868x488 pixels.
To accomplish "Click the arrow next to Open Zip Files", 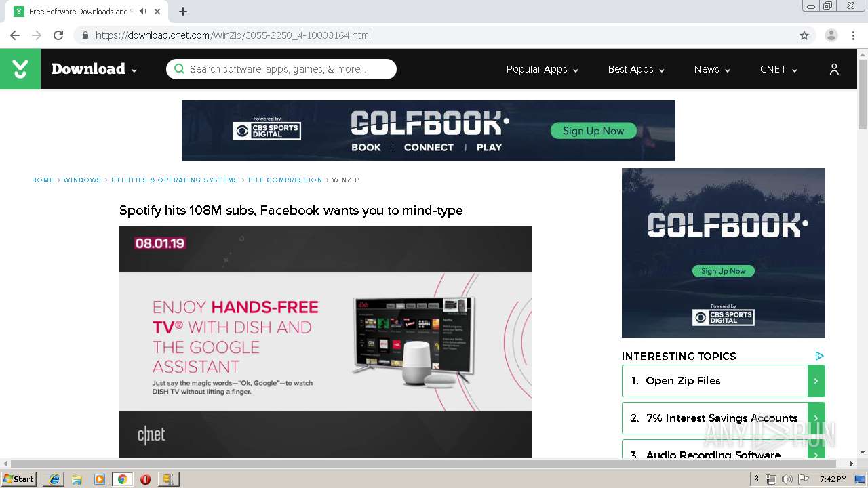I will 816,381.
